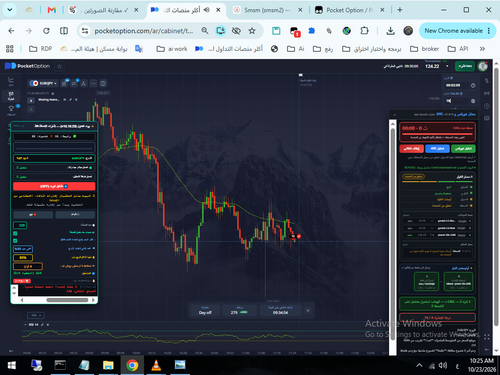This screenshot has width=500, height=375.
Task: Open the chart type icon beside the asset selector
Action: (x=64, y=83)
